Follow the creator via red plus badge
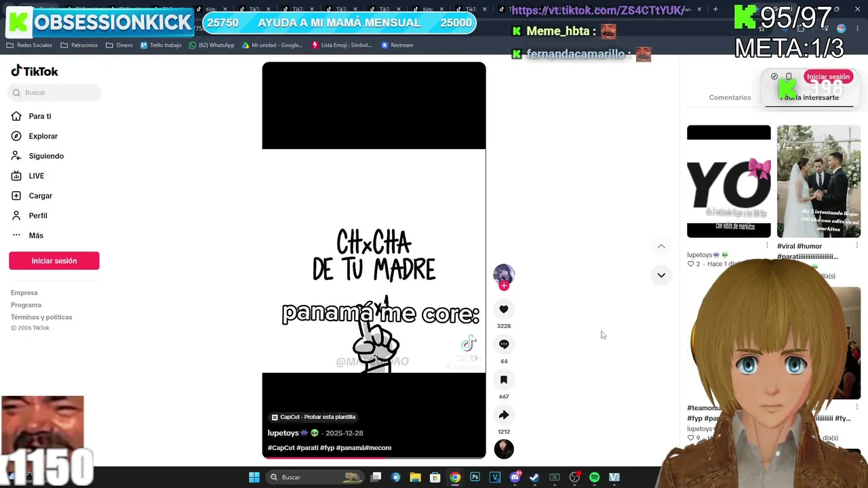 (x=504, y=286)
